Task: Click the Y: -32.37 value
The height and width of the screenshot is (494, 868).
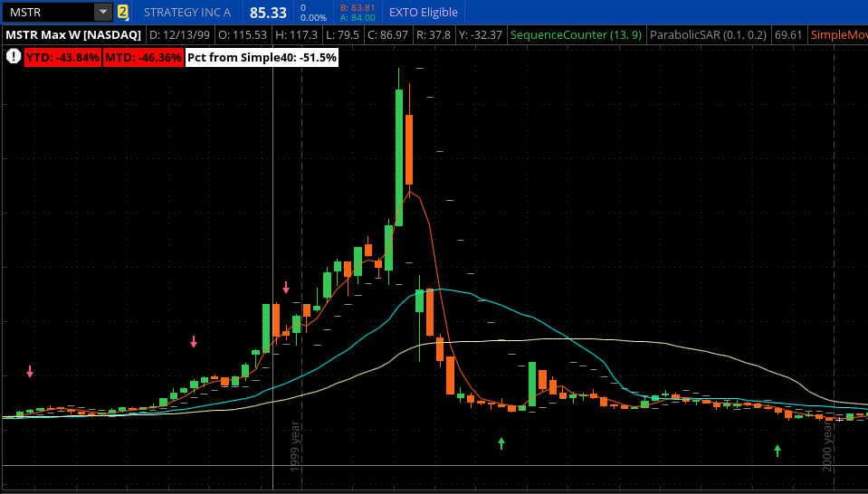Action: point(481,35)
